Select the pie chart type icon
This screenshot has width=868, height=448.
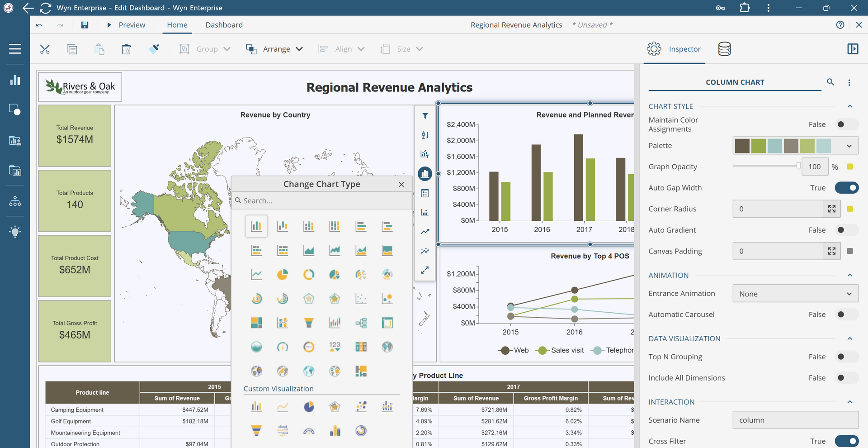(x=283, y=274)
